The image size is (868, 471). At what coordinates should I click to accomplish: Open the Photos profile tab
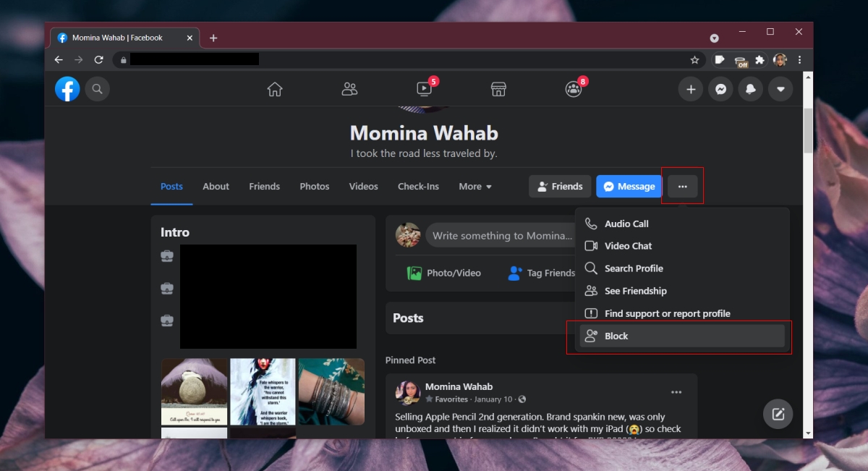[x=315, y=187]
